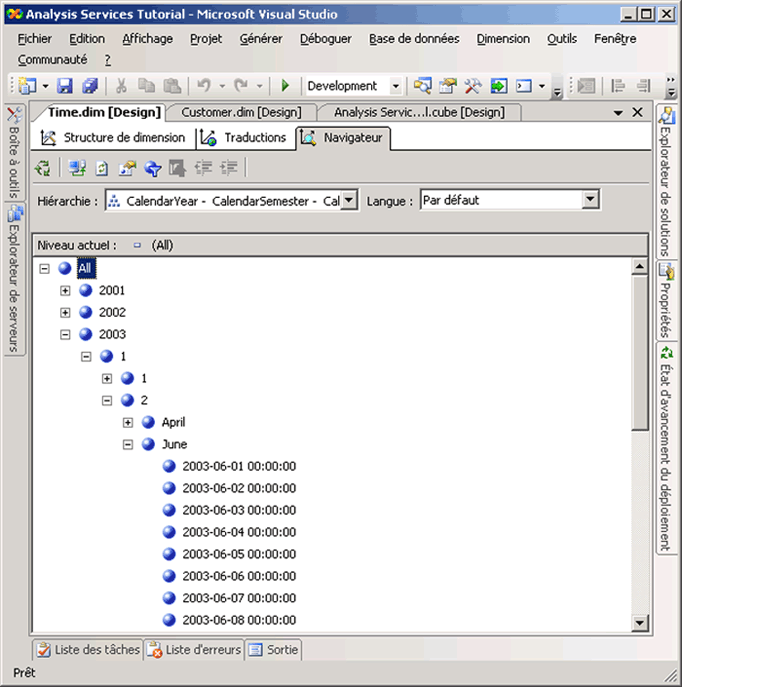The image size is (766, 687).
Task: Click the increase indent level icon
Action: point(228,168)
